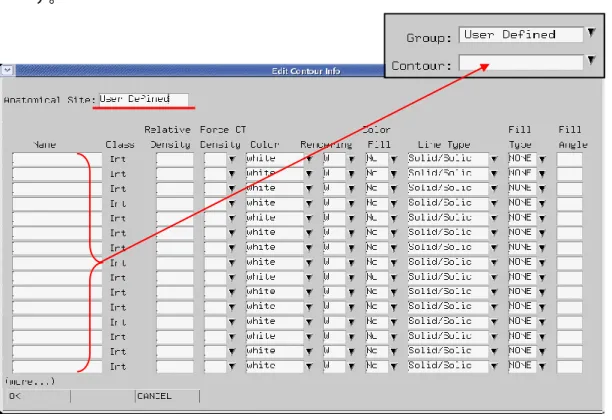Click last row's Fill Angle field
This screenshot has width=612, height=420.
[x=569, y=367]
